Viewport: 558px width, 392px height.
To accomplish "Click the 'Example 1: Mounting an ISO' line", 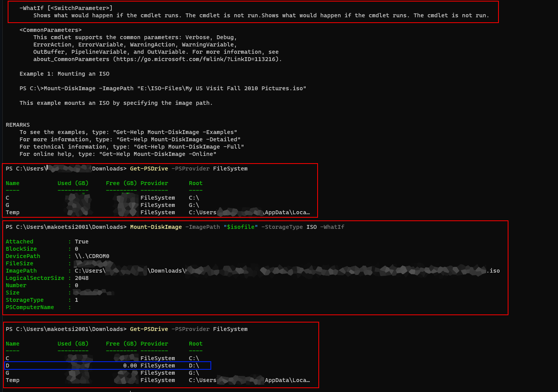I will pyautogui.click(x=65, y=74).
